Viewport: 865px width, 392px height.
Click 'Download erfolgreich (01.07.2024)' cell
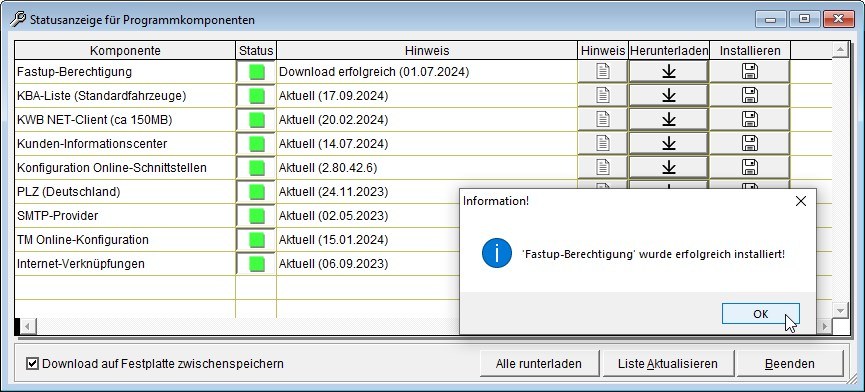click(427, 72)
